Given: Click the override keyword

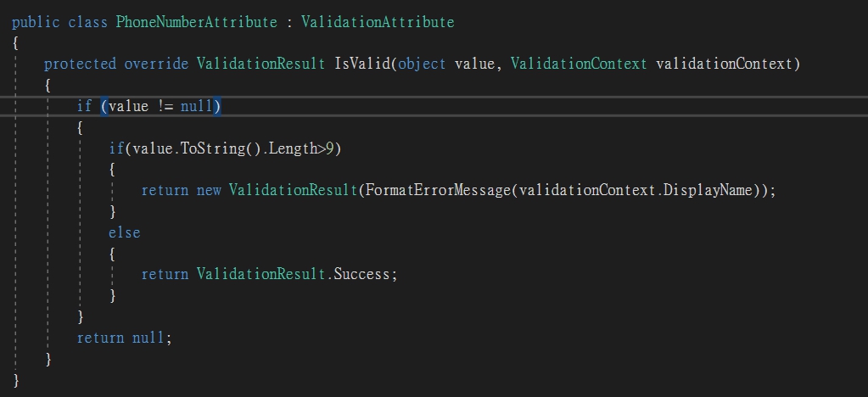Looking at the screenshot, I should click(156, 64).
